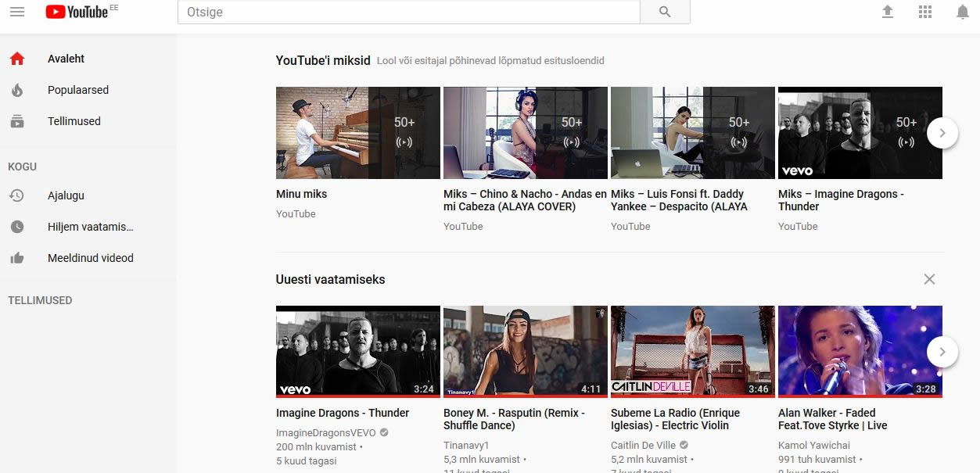Open Tellimused in sidebar

pos(88,121)
